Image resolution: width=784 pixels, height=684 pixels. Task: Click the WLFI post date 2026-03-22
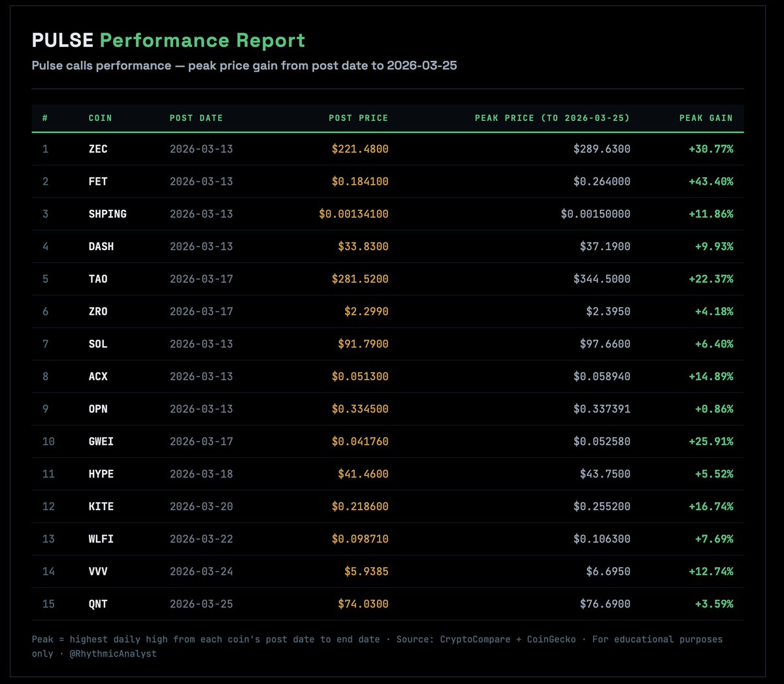[x=201, y=538]
